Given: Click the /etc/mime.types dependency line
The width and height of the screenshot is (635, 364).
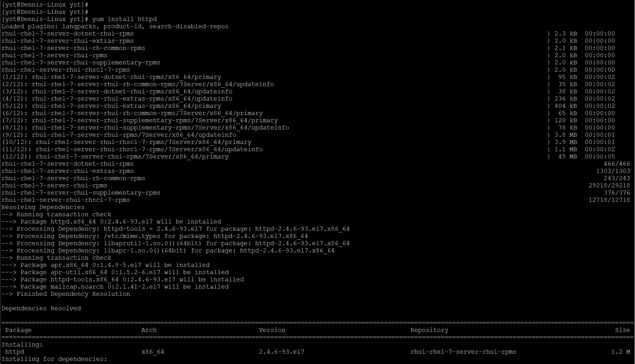Looking at the screenshot, I should (x=155, y=236).
